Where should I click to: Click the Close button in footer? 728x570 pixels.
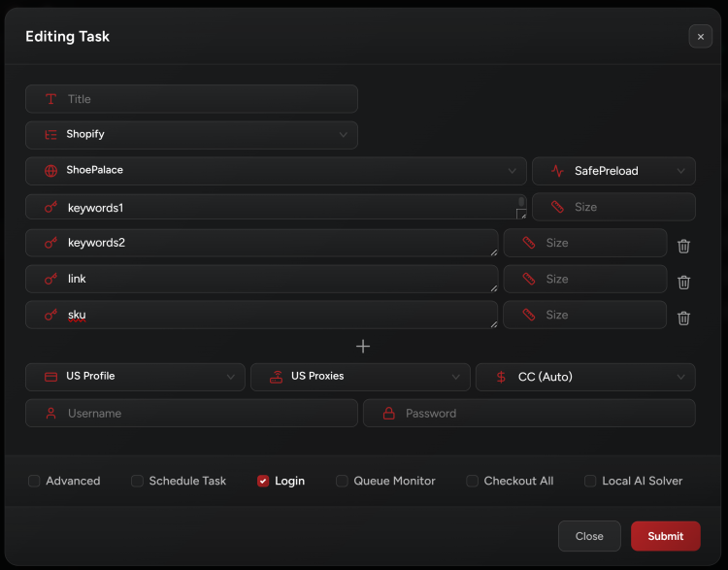[589, 536]
